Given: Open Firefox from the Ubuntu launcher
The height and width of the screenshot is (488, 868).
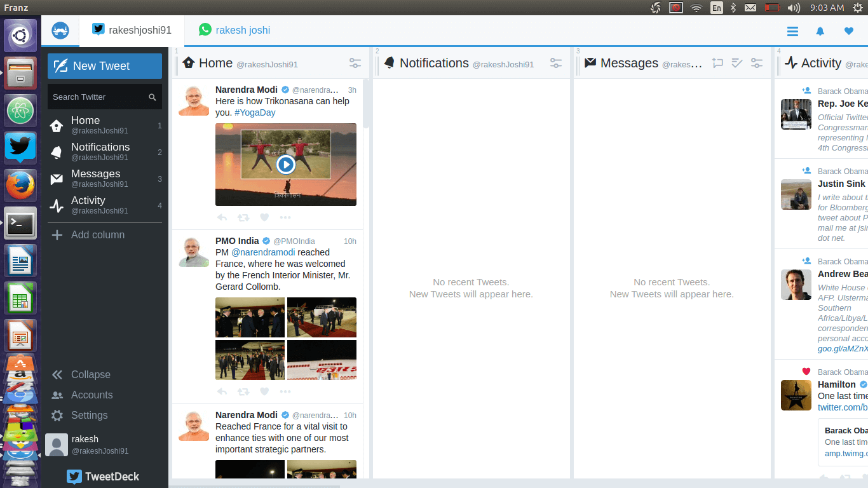Looking at the screenshot, I should click(20, 186).
